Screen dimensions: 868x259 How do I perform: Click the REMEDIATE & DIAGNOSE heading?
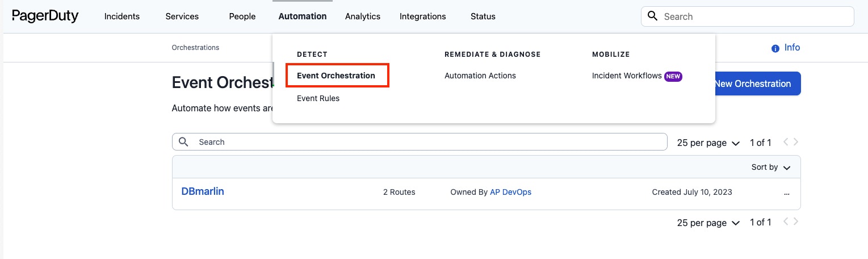point(493,55)
